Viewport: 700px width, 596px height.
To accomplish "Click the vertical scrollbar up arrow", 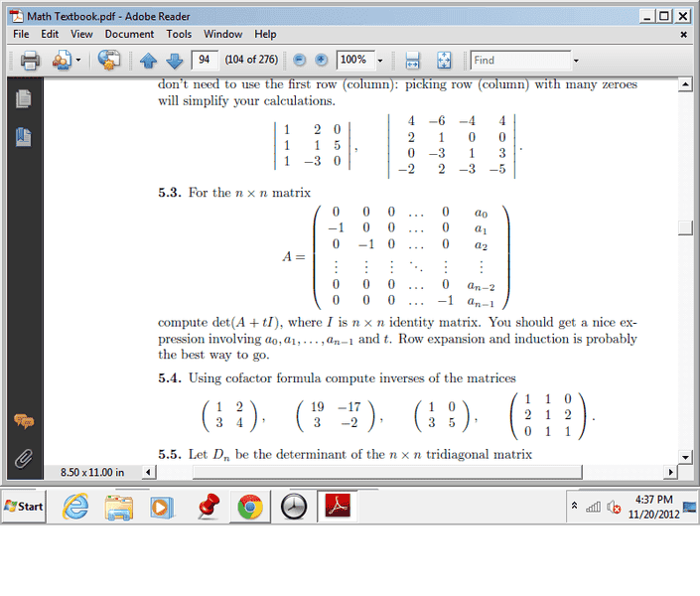I will pos(685,84).
